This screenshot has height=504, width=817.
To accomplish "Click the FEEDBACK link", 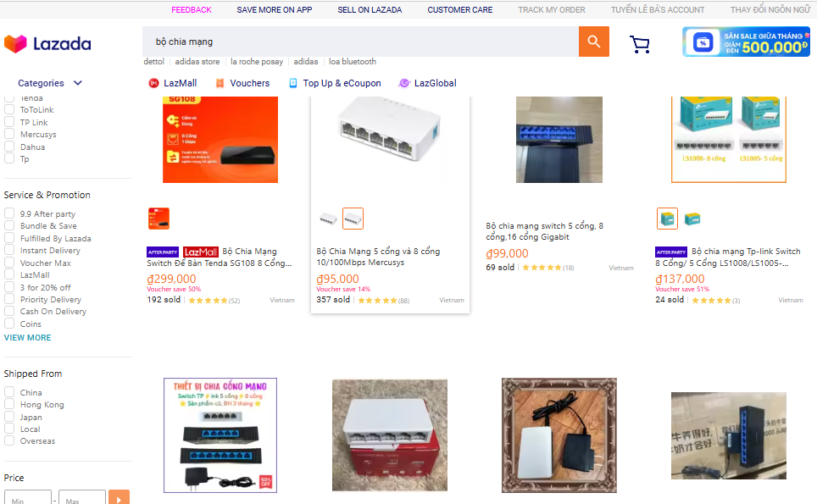I will coord(192,10).
